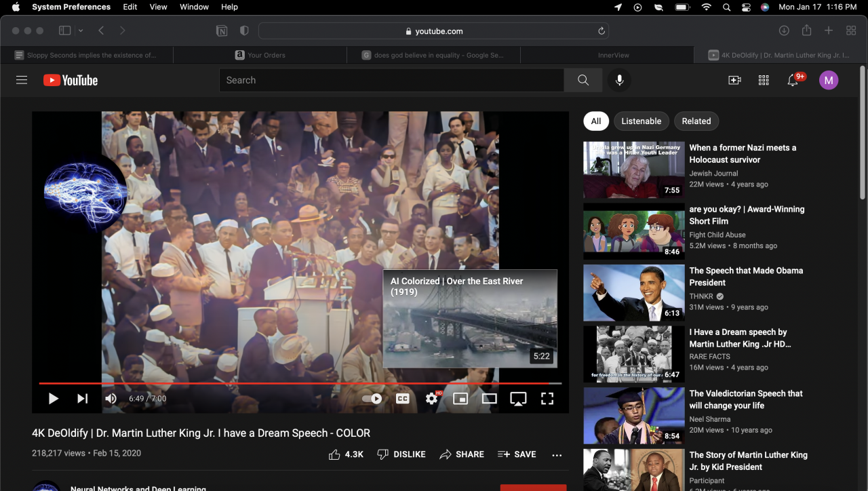The image size is (868, 491).
Task: Open Safari share sheet icon
Action: pos(806,31)
